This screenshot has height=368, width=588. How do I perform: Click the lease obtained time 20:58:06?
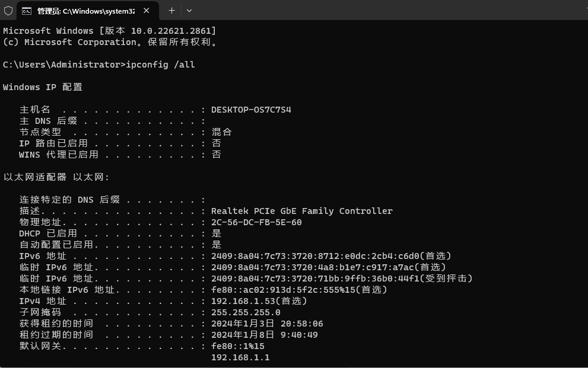point(302,324)
